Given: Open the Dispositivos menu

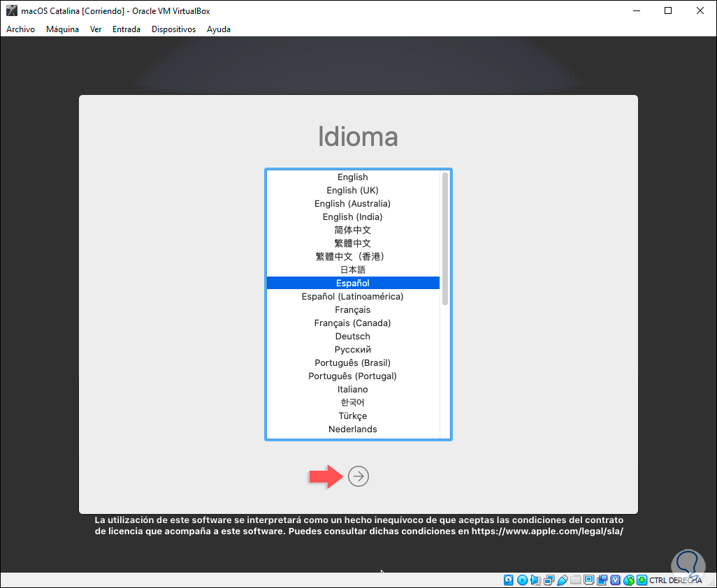Looking at the screenshot, I should [x=173, y=29].
